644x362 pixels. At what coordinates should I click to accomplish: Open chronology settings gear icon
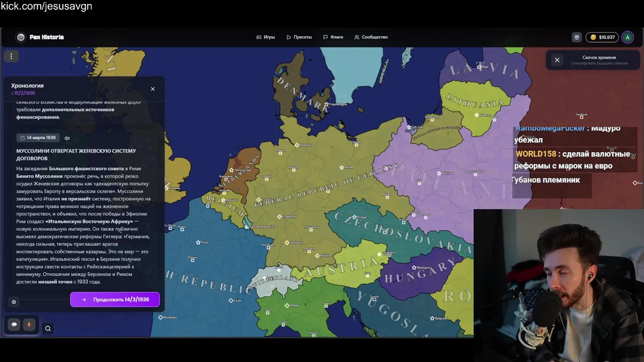click(14, 302)
